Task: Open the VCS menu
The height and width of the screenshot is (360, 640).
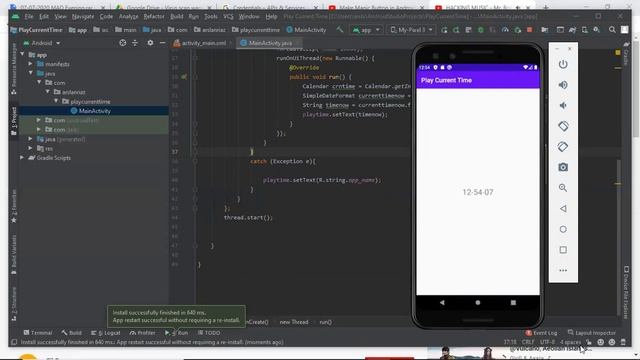Action: [x=228, y=17]
